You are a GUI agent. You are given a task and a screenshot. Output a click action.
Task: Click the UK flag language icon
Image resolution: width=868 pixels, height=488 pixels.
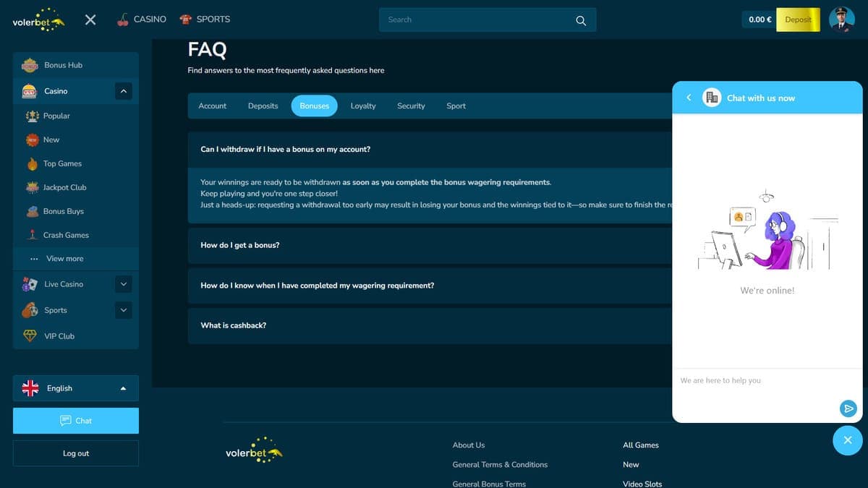tap(30, 388)
